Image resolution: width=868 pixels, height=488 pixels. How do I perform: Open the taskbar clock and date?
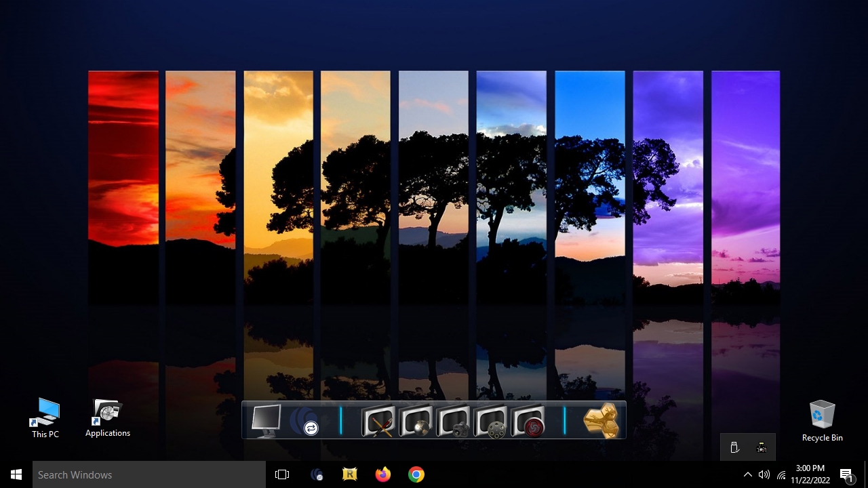point(810,474)
